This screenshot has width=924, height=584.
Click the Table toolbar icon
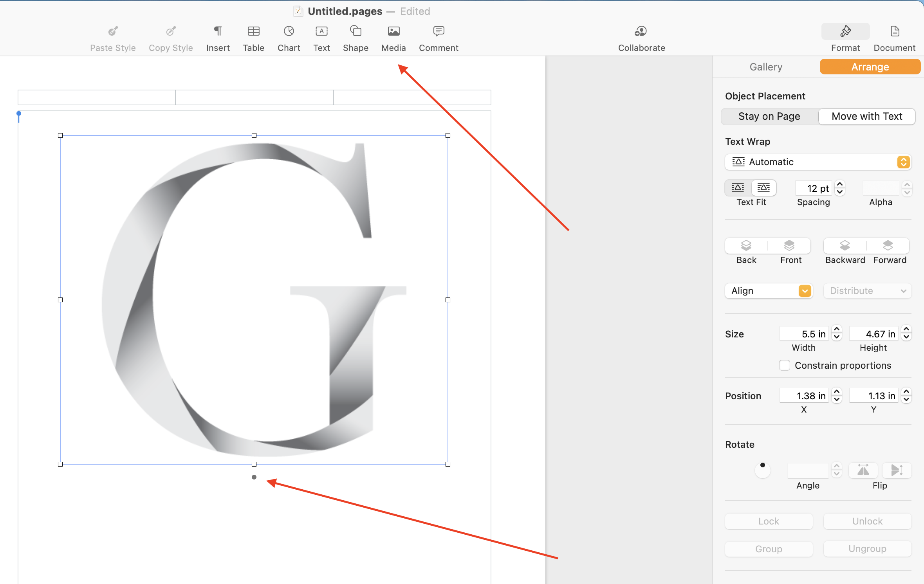click(253, 31)
